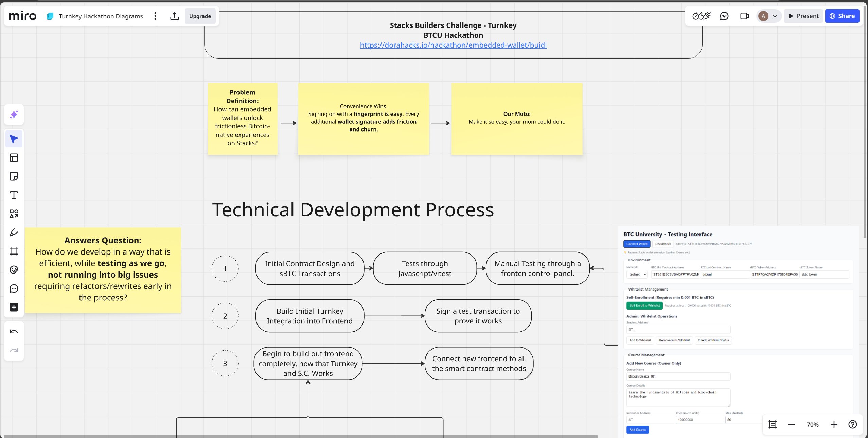Open the dorahacks.io hackathon link

[x=453, y=45]
